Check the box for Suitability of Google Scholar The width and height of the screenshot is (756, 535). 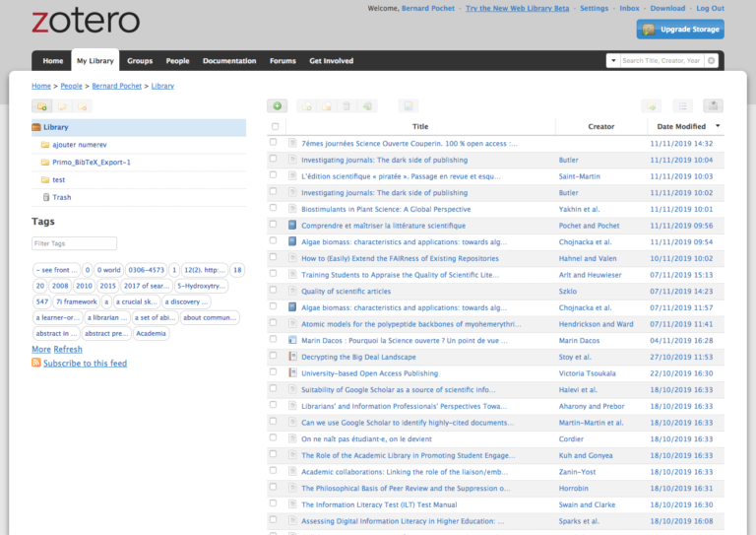(274, 388)
